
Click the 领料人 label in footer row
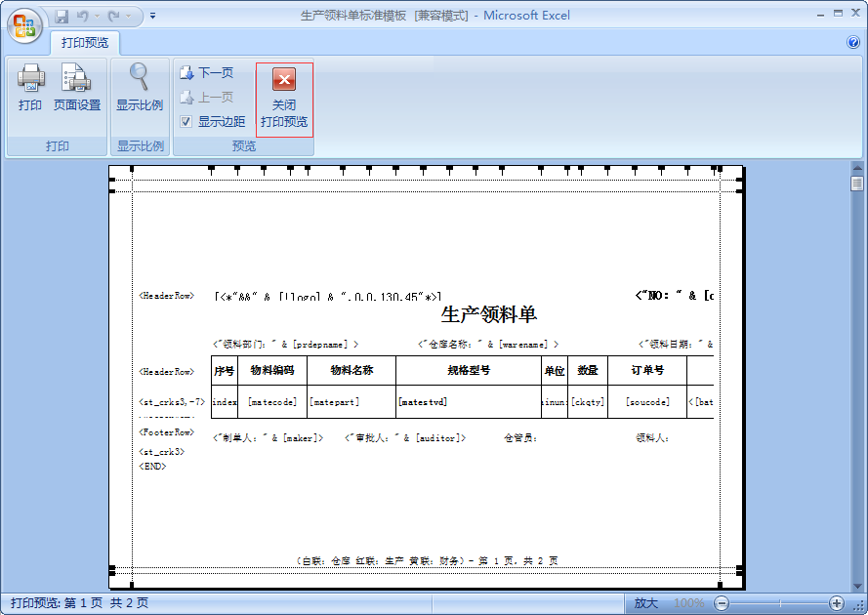pos(652,438)
